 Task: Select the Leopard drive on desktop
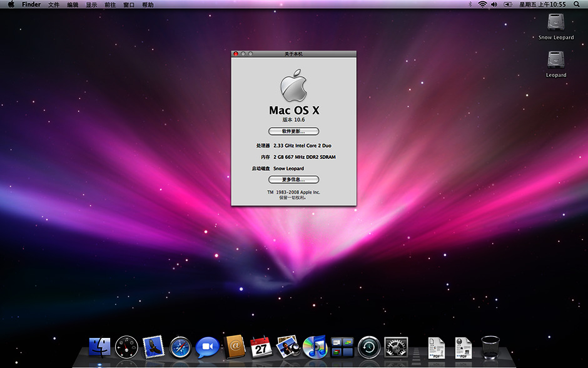555,61
